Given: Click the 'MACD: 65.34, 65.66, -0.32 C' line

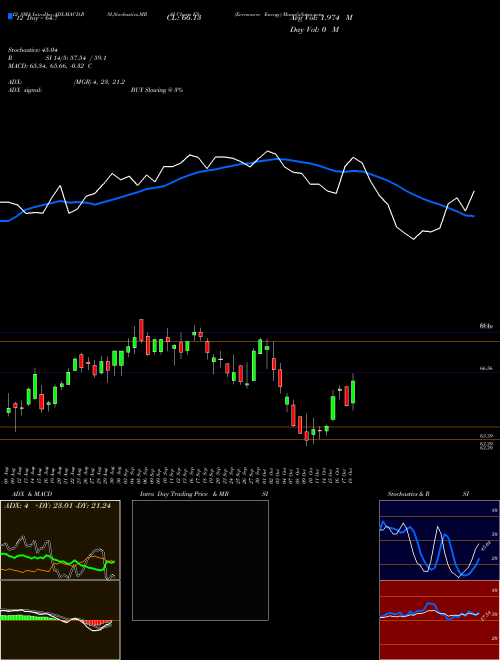Looking at the screenshot, I should click(x=50, y=66).
